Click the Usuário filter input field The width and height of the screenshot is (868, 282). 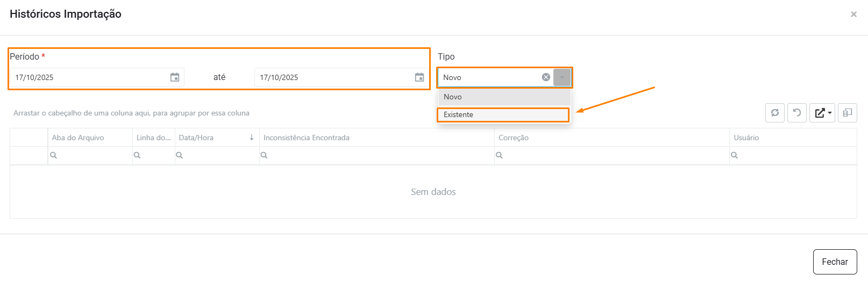tap(796, 155)
